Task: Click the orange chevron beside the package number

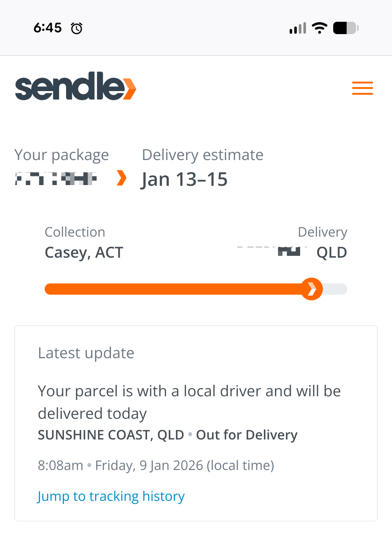Action: (x=122, y=178)
